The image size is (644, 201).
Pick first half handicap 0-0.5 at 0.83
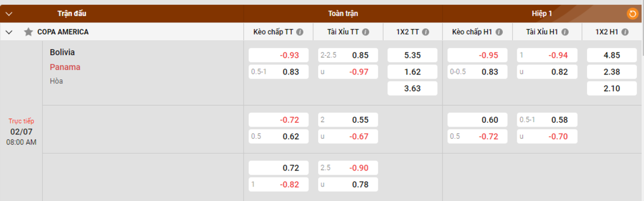click(x=477, y=72)
